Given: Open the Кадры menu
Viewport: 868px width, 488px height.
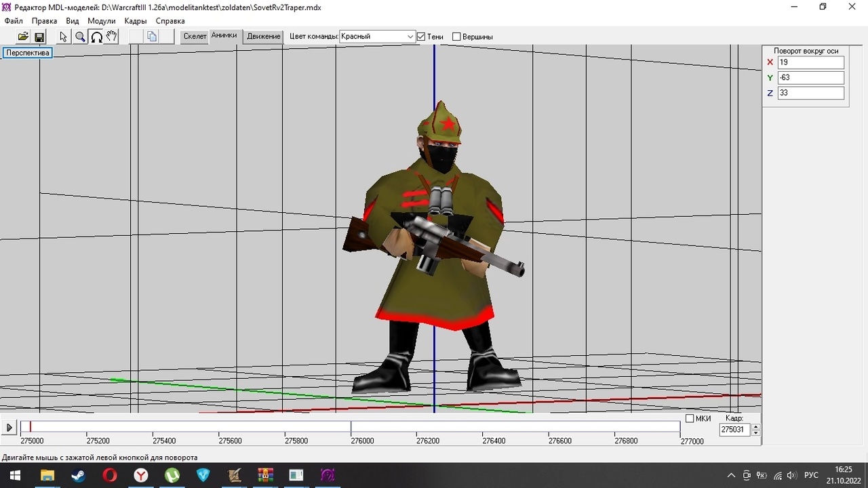Looking at the screenshot, I should click(x=136, y=21).
